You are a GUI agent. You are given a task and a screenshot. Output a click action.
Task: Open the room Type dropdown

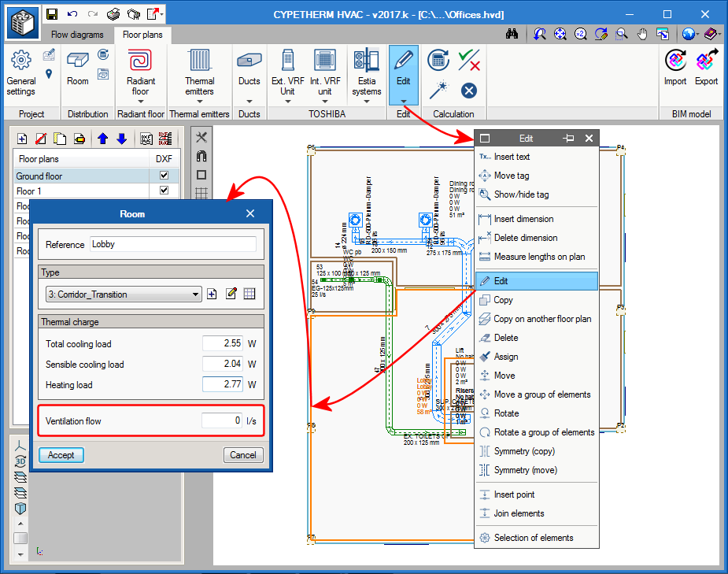coord(124,294)
